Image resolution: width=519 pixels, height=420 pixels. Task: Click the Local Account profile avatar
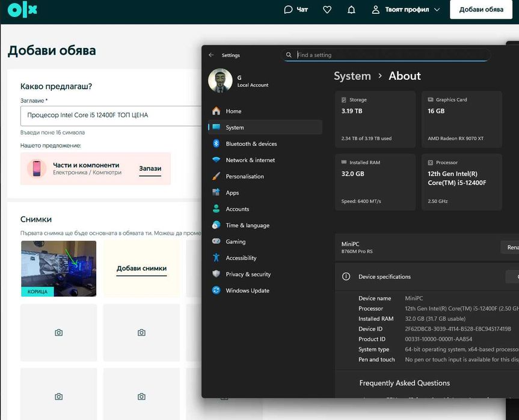(220, 81)
